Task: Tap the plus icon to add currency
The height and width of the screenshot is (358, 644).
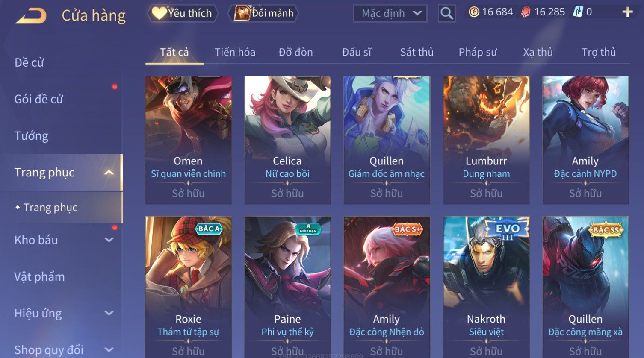Action: pyautogui.click(x=627, y=12)
